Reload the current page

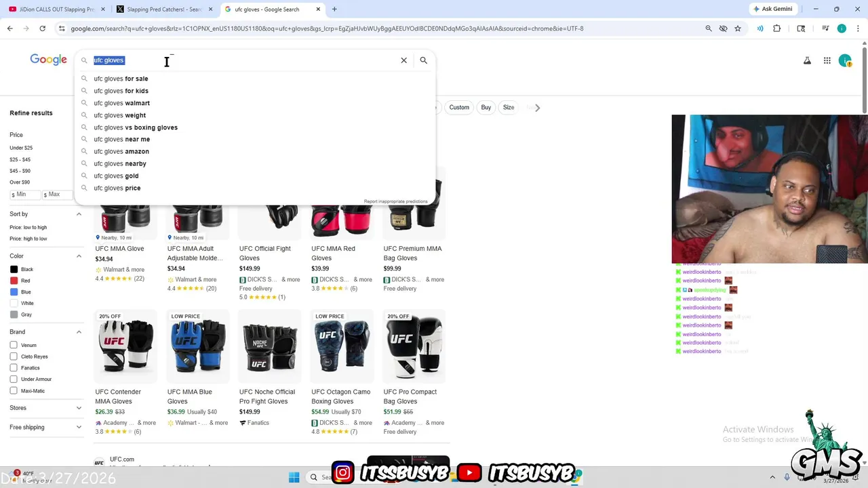[x=42, y=28]
